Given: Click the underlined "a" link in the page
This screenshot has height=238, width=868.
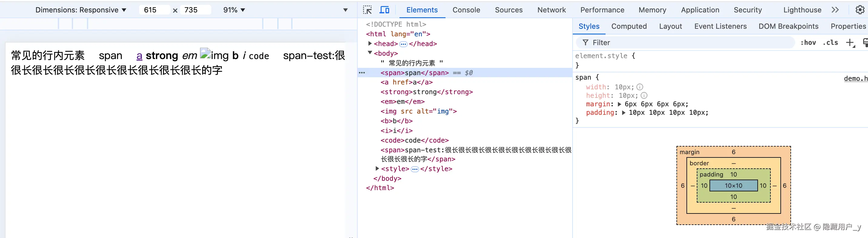Looking at the screenshot, I should pos(139,55).
